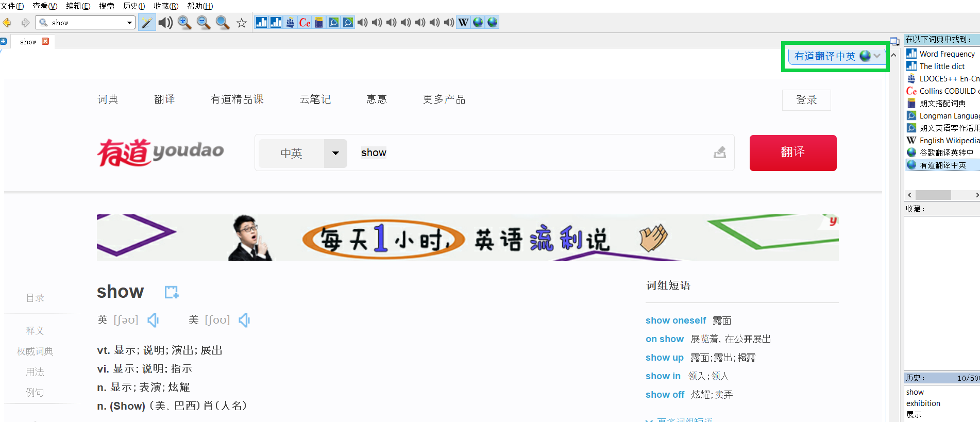This screenshot has height=422, width=980.
Task: Pronounce word using speaker beside wand
Action: coord(165,23)
